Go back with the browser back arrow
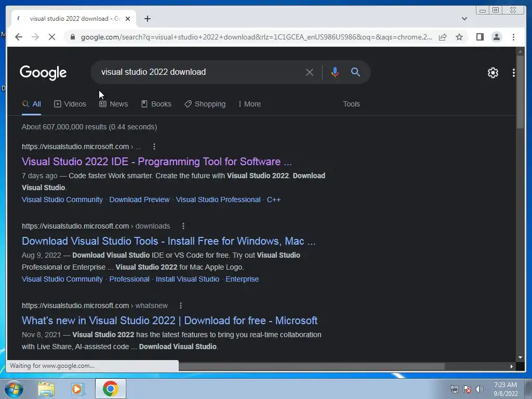532x399 pixels. (x=19, y=37)
